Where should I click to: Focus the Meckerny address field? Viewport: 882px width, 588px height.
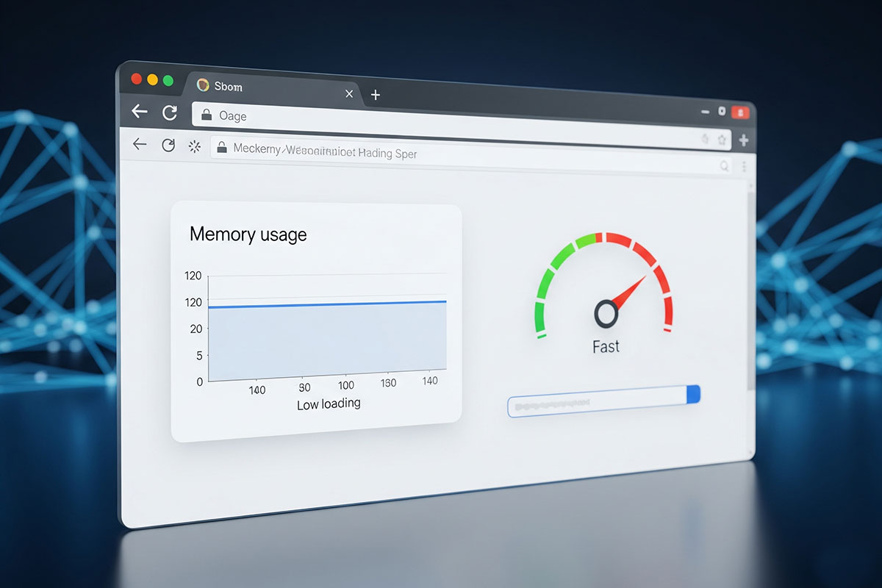pyautogui.click(x=473, y=156)
